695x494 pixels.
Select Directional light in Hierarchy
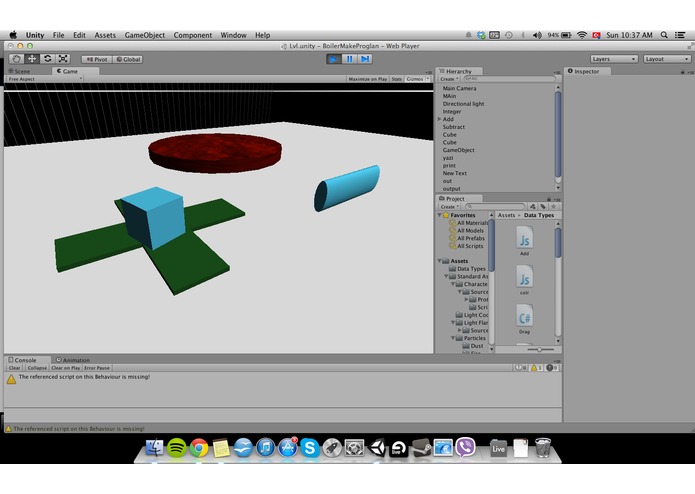tap(463, 104)
